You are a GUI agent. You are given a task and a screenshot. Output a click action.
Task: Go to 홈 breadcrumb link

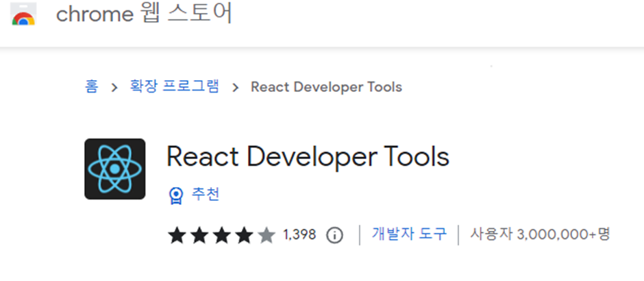[x=91, y=87]
